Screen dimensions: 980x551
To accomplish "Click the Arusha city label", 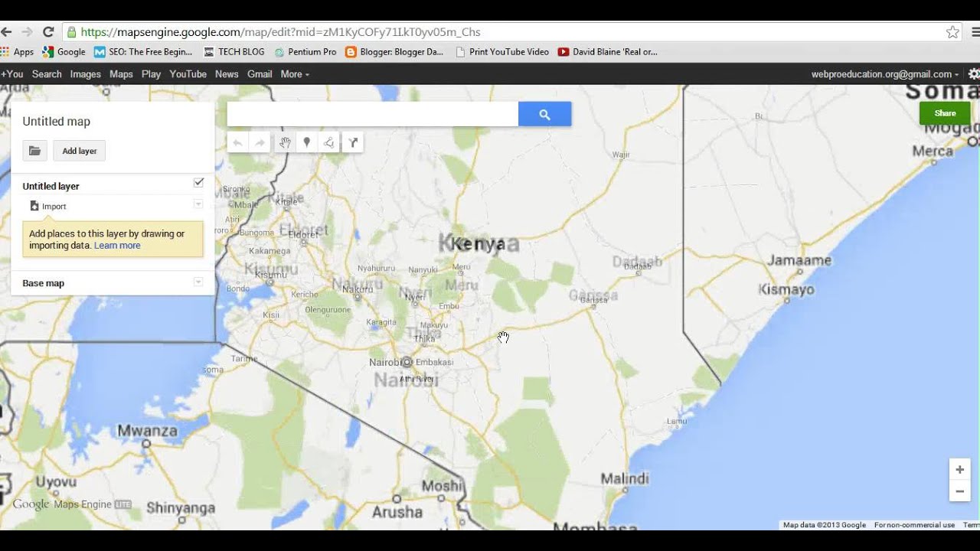I will click(397, 512).
